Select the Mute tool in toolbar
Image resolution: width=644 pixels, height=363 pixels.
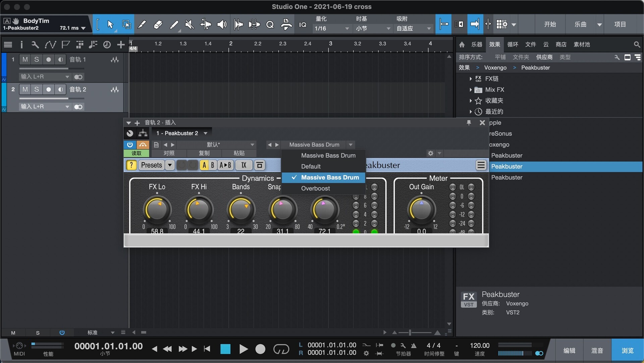190,24
